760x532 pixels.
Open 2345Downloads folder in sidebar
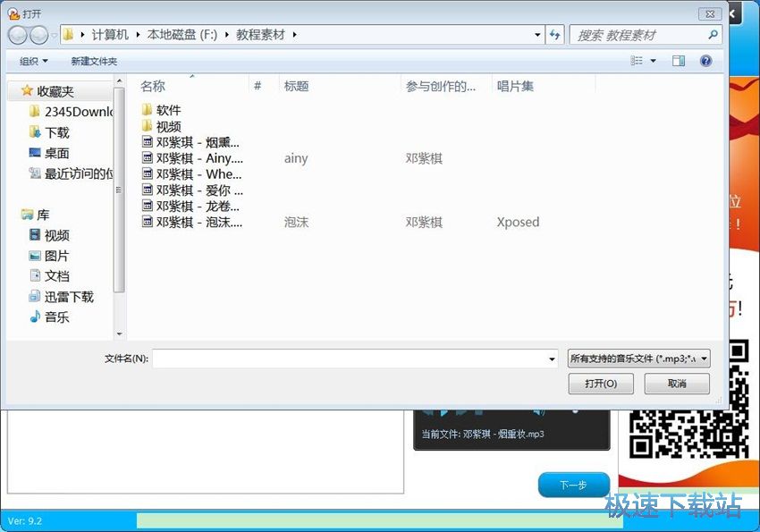tap(71, 112)
